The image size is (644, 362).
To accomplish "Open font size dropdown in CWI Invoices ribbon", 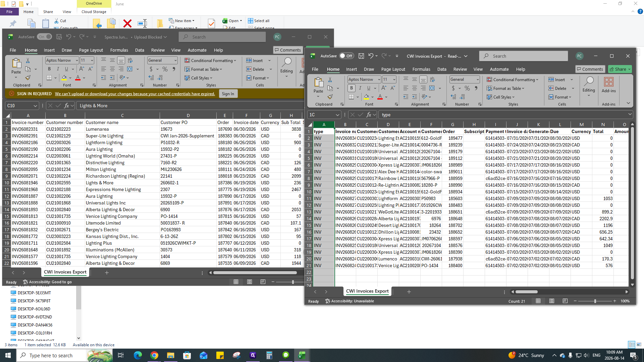I will click(394, 79).
